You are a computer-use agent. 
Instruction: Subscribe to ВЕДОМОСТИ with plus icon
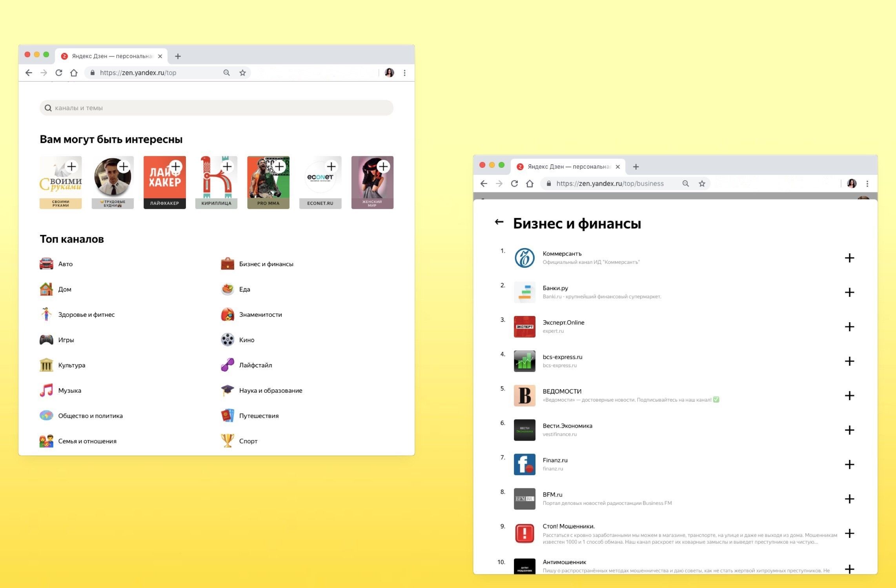pyautogui.click(x=849, y=396)
